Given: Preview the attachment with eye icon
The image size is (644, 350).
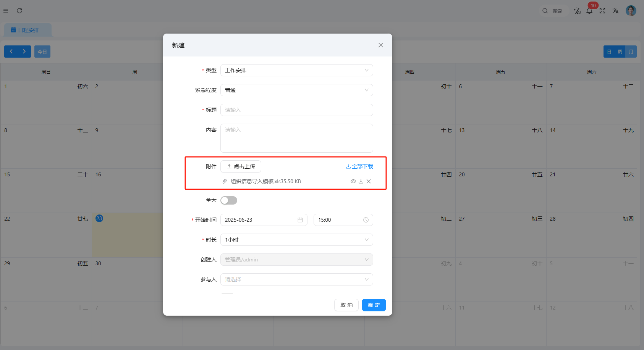Looking at the screenshot, I should [353, 181].
